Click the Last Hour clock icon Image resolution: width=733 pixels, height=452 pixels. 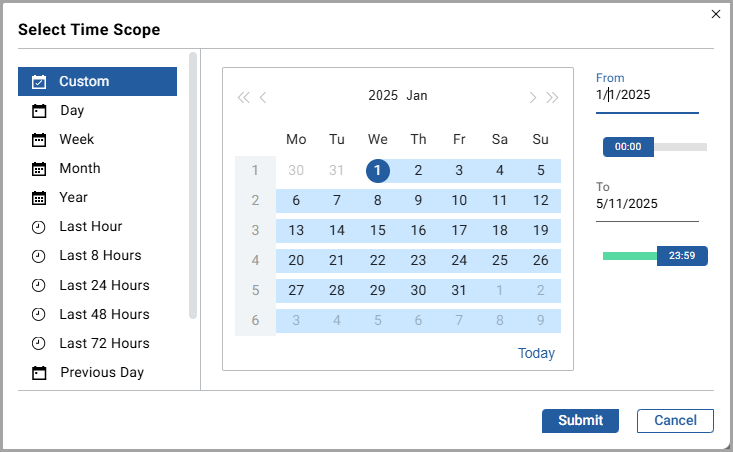pos(39,227)
